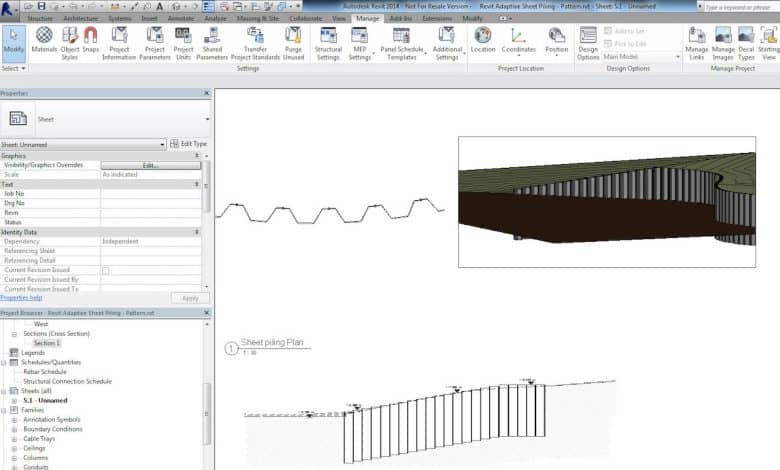This screenshot has width=780, height=470.
Task: Open the Position tool
Action: point(556,41)
